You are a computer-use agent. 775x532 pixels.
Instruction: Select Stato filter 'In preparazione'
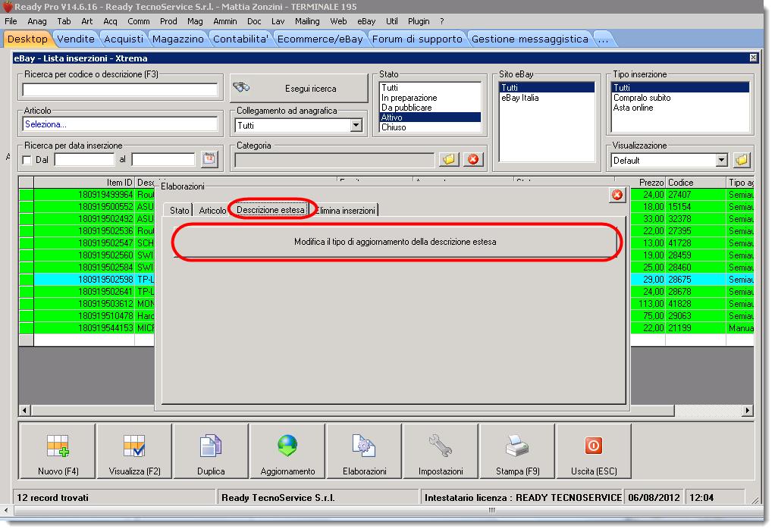430,98
